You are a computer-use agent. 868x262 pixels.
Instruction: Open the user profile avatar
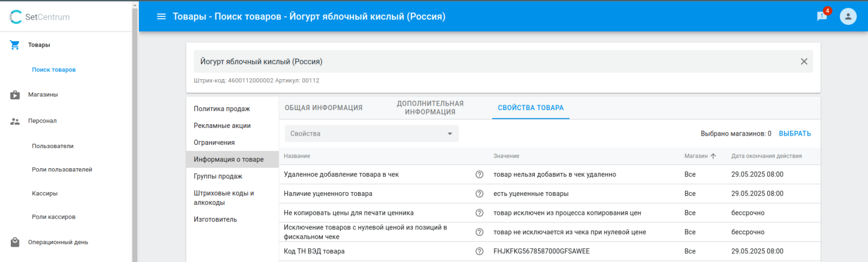[x=848, y=16]
